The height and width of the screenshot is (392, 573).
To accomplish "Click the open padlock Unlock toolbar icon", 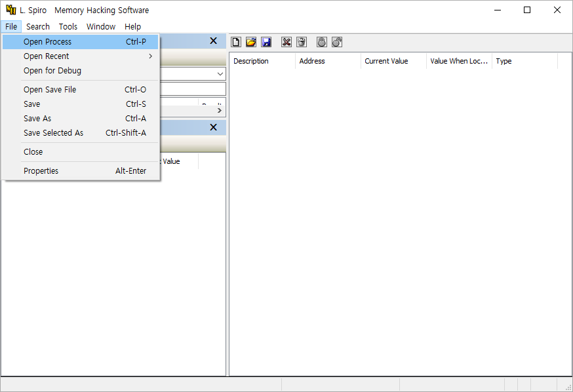I will [337, 42].
